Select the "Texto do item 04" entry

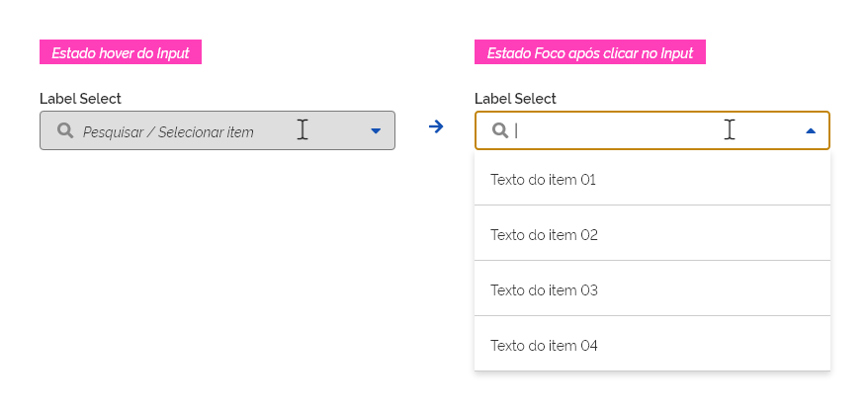[x=543, y=346]
